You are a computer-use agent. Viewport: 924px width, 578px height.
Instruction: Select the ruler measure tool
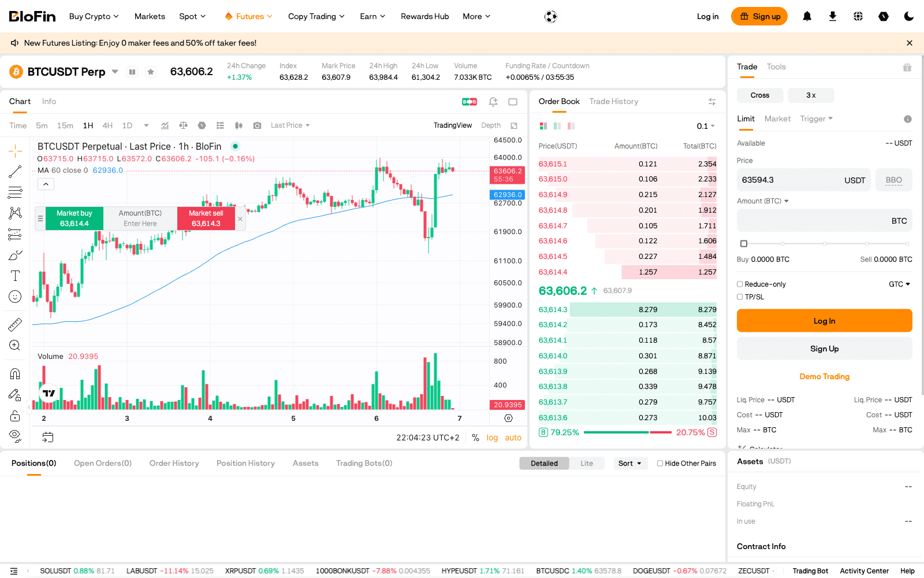(x=15, y=324)
